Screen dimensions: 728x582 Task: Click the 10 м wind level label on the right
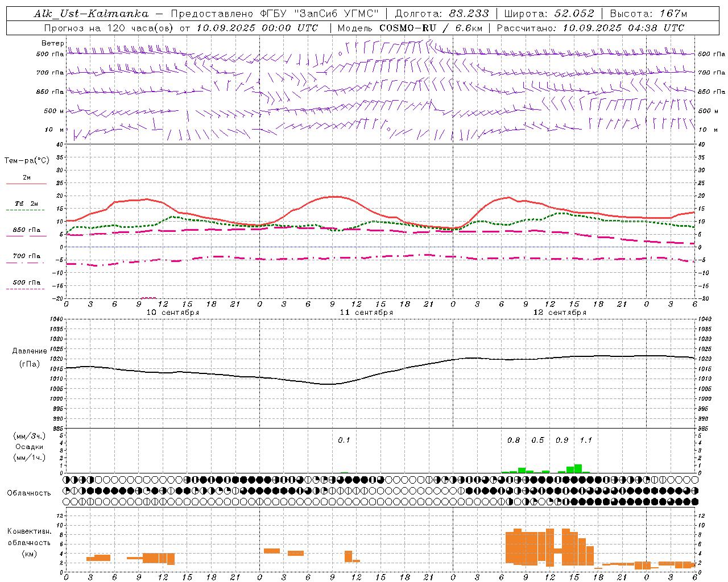pyautogui.click(x=709, y=130)
